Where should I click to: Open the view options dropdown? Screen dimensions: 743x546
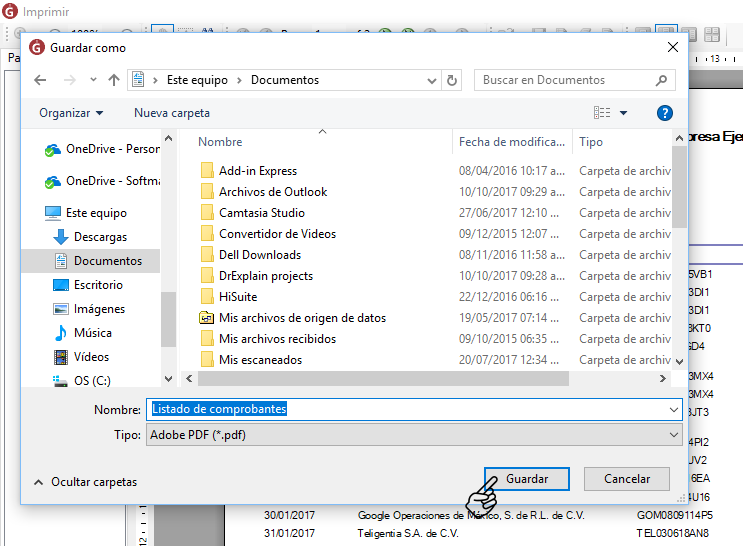[x=624, y=113]
